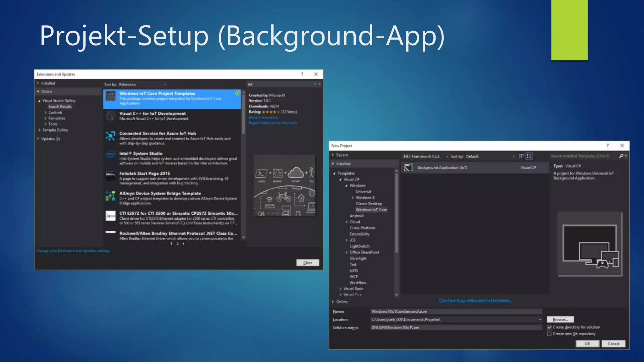The image size is (644, 362).
Task: Select Search Results in Visual Studio Gallery
Action: click(x=60, y=107)
